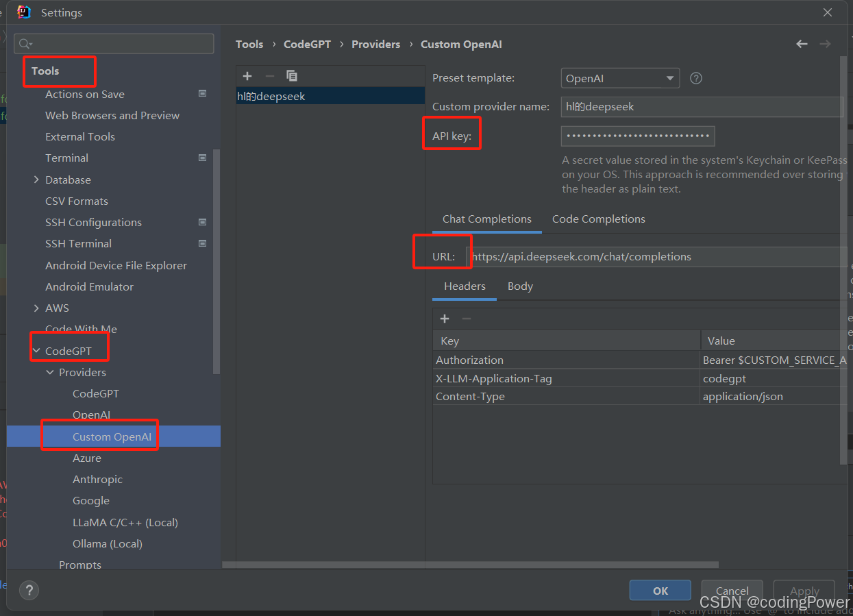Open the Prompts settings item

(x=80, y=565)
